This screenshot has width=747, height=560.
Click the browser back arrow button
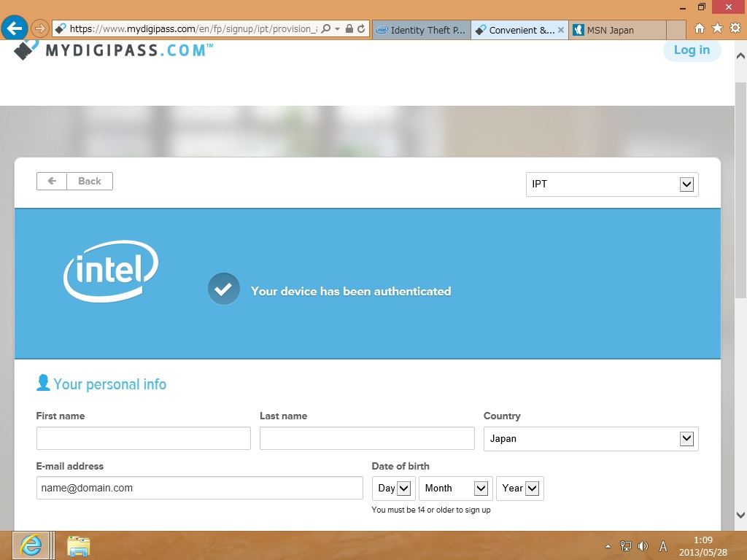[x=15, y=28]
